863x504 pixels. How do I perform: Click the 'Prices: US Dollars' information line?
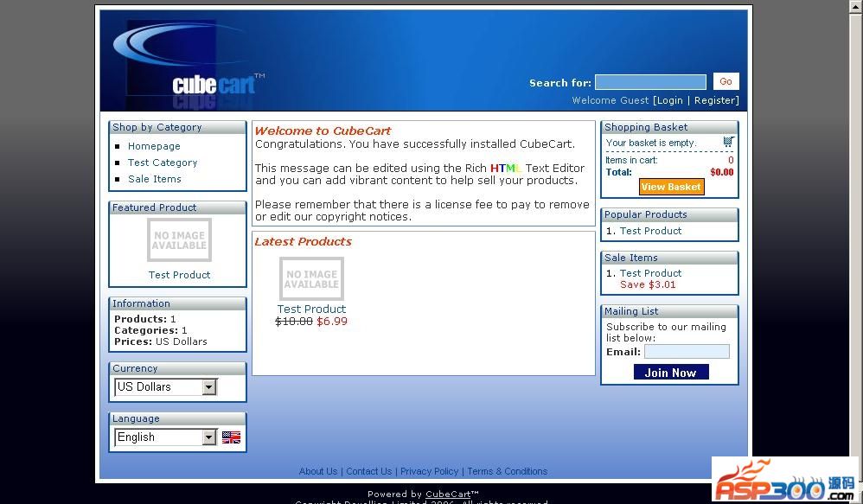coord(161,341)
